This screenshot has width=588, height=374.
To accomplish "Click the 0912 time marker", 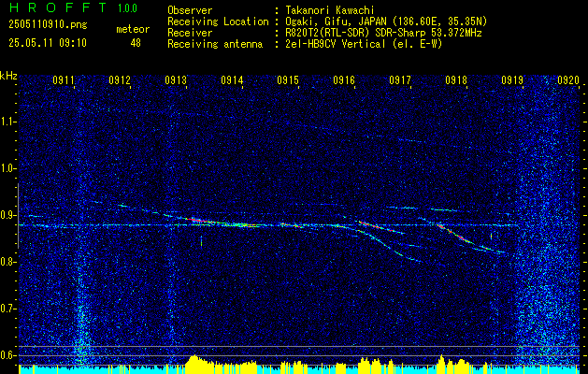I will [x=120, y=79].
